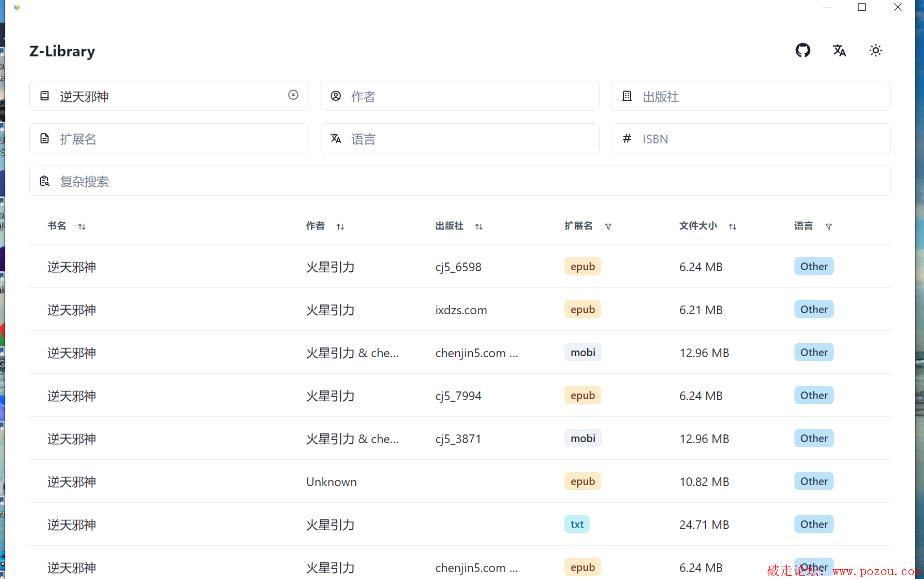Click the txt extension tag
Screen dimensions: 924x579
tap(577, 524)
